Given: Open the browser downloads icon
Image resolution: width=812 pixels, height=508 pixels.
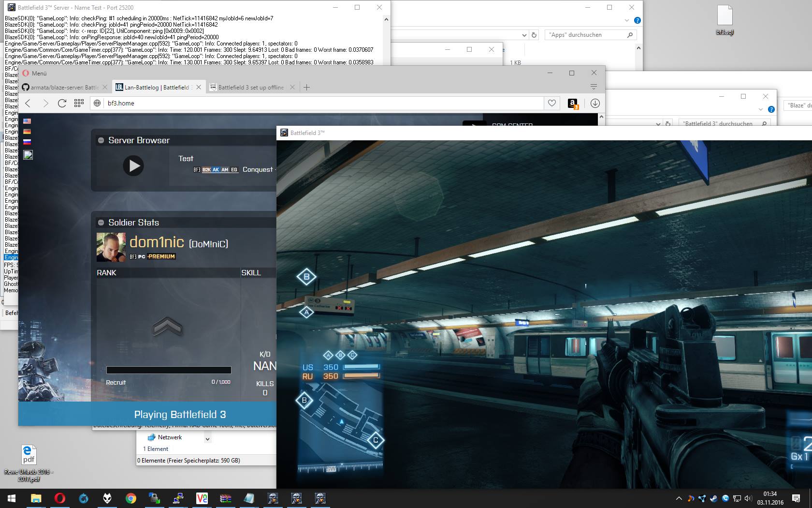Looking at the screenshot, I should pyautogui.click(x=595, y=103).
